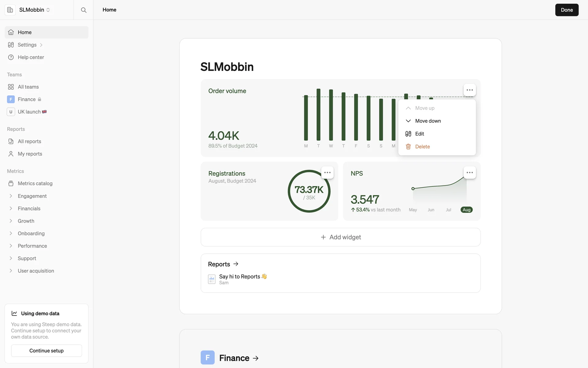This screenshot has width=588, height=368.
Task: Open Metrics catalog in the sidebar
Action: coord(35,183)
